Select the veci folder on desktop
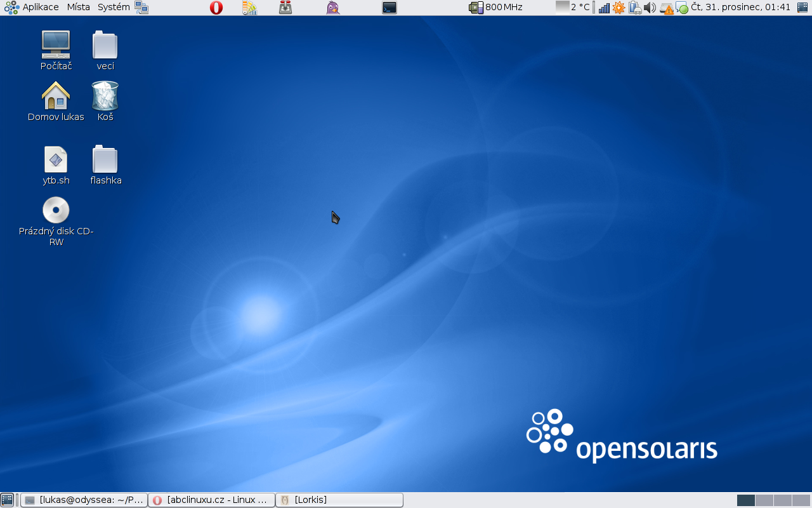This screenshot has height=508, width=812. [x=105, y=51]
